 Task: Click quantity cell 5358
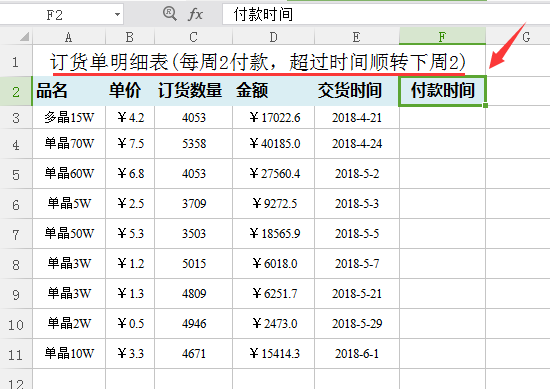coord(193,144)
